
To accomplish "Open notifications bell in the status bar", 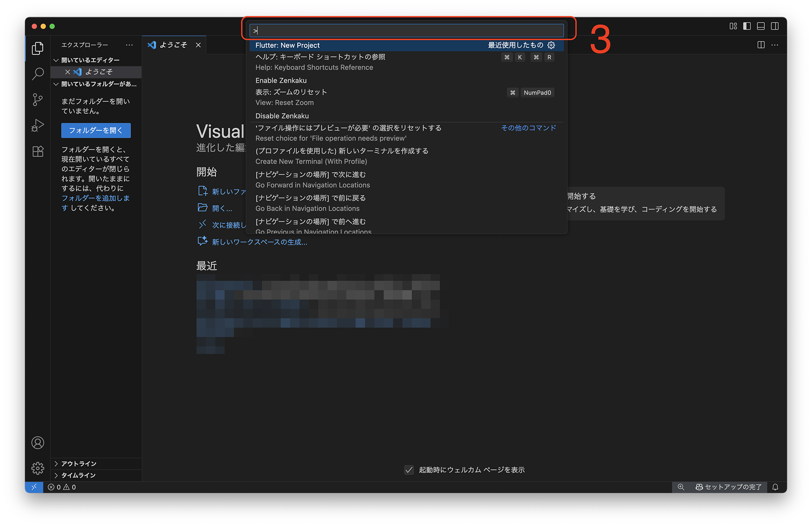I will [775, 487].
